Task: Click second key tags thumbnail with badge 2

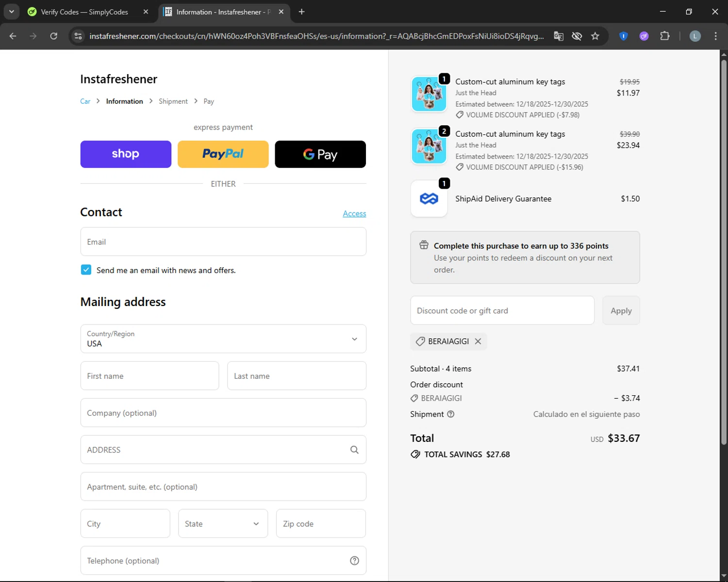Action: 429,146
